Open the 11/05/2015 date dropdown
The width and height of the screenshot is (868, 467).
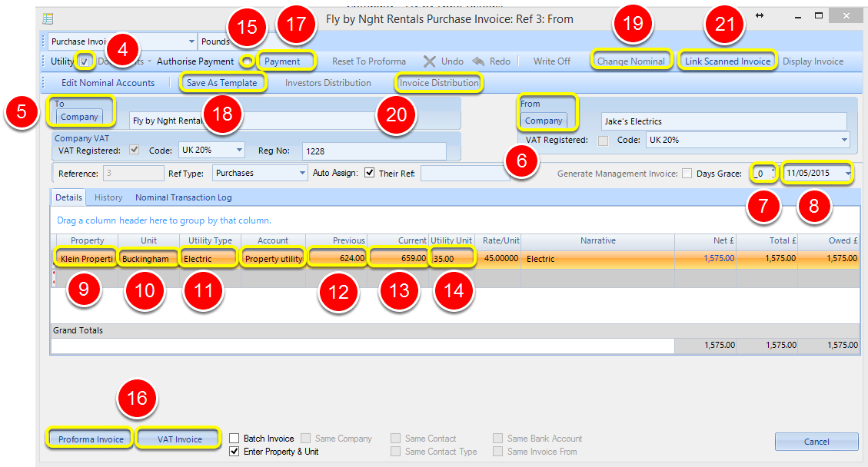[x=847, y=173]
